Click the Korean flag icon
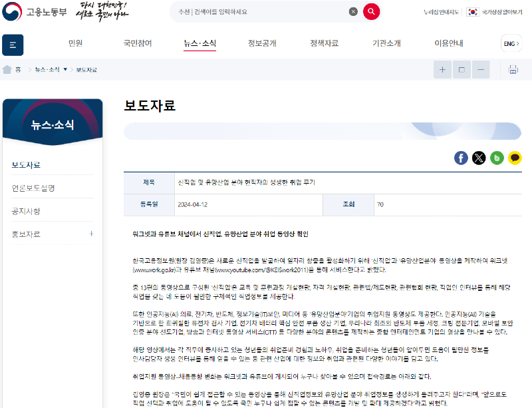 pos(472,12)
